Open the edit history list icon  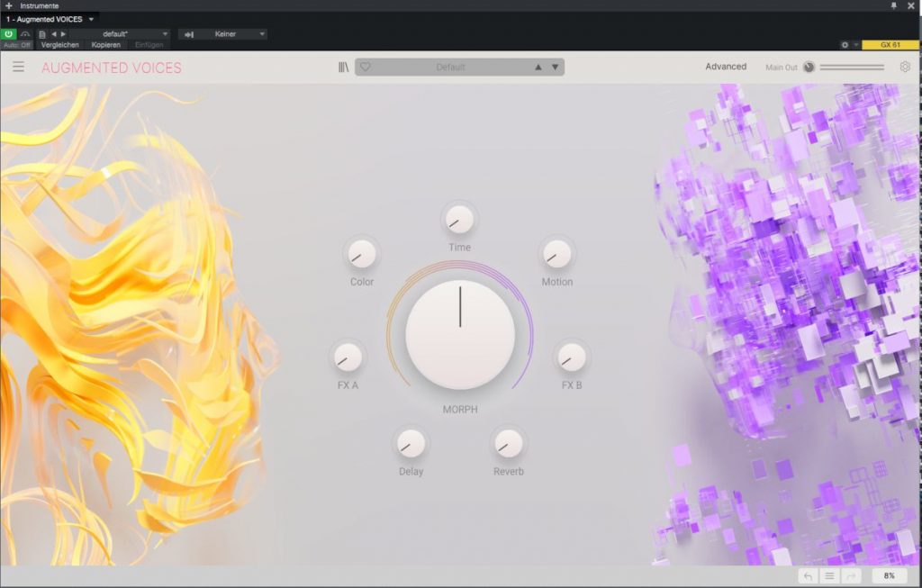coord(829,576)
